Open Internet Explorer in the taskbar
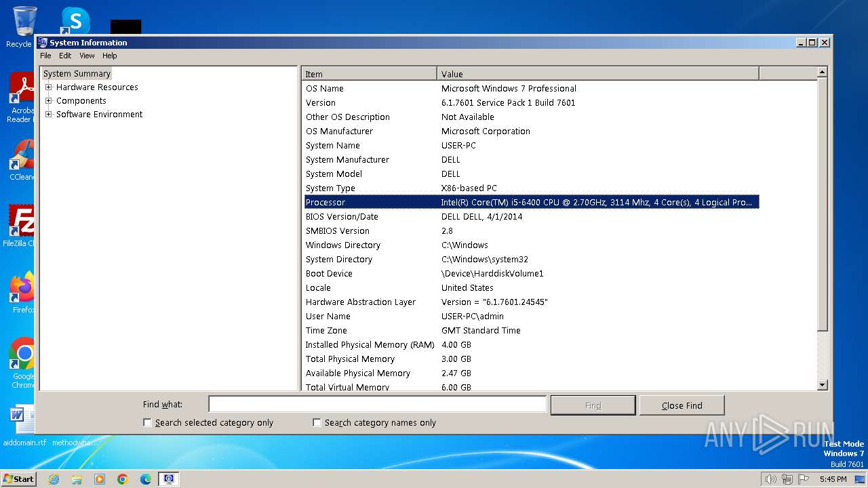868x488 pixels. pyautogui.click(x=54, y=479)
